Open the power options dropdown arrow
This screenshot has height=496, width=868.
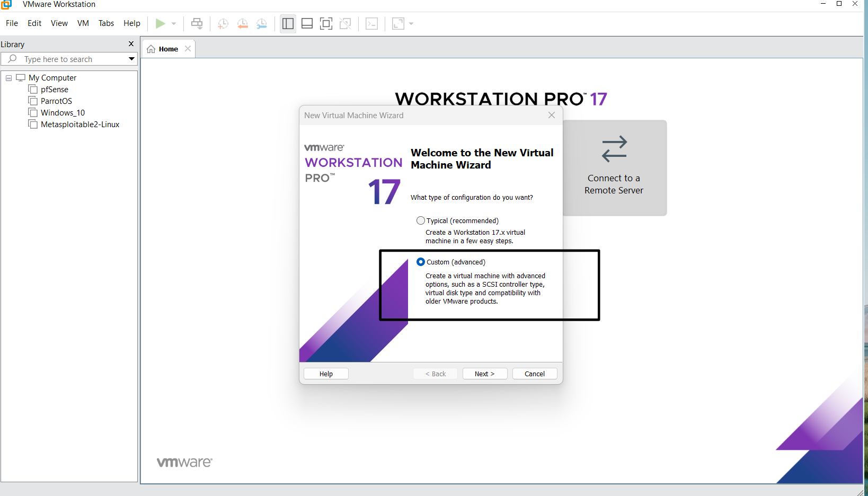[174, 23]
